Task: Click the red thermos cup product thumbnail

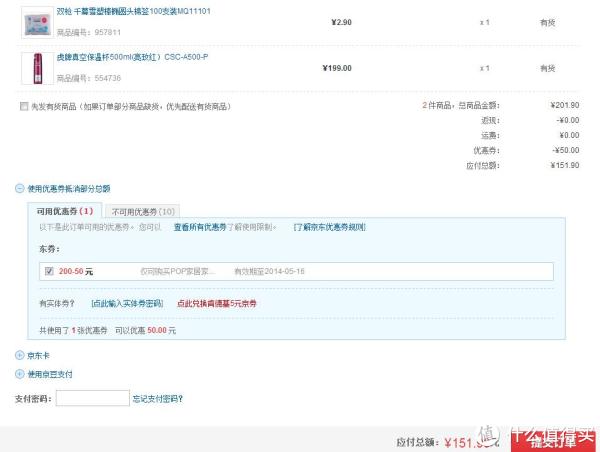Action: point(37,69)
